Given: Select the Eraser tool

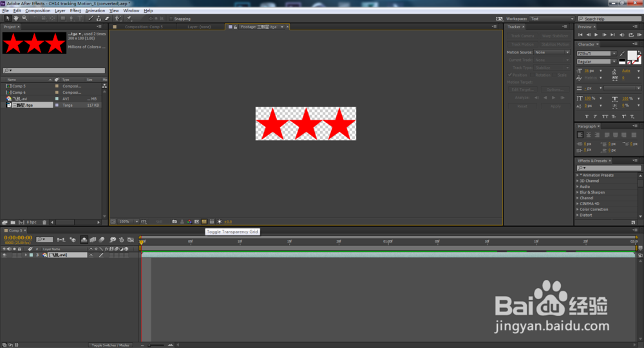Looking at the screenshot, I should [x=107, y=19].
